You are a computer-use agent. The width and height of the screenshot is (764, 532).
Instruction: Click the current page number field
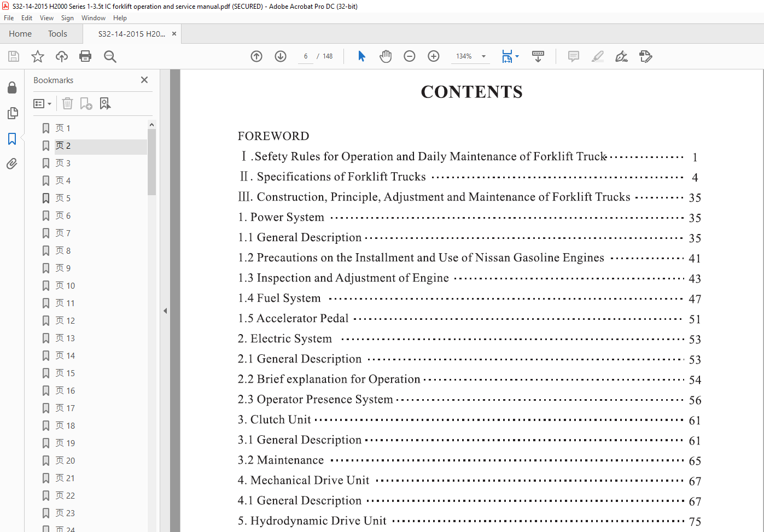(306, 56)
